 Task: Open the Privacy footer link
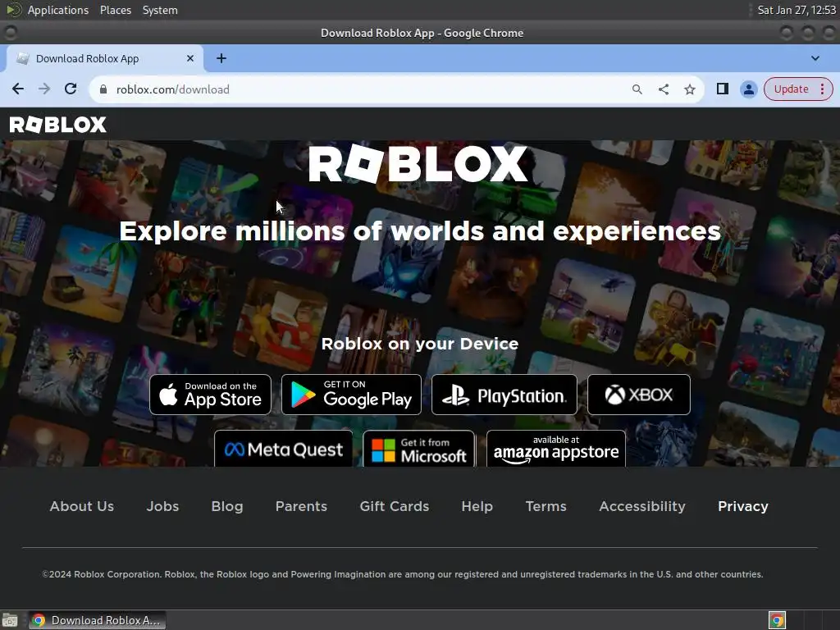pos(743,506)
